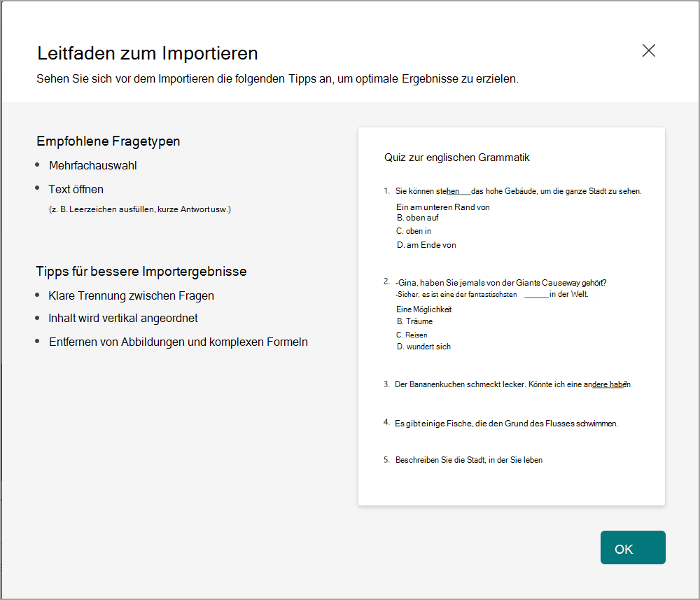Click answer 'C. oben in'
The image size is (700, 600).
414,231
